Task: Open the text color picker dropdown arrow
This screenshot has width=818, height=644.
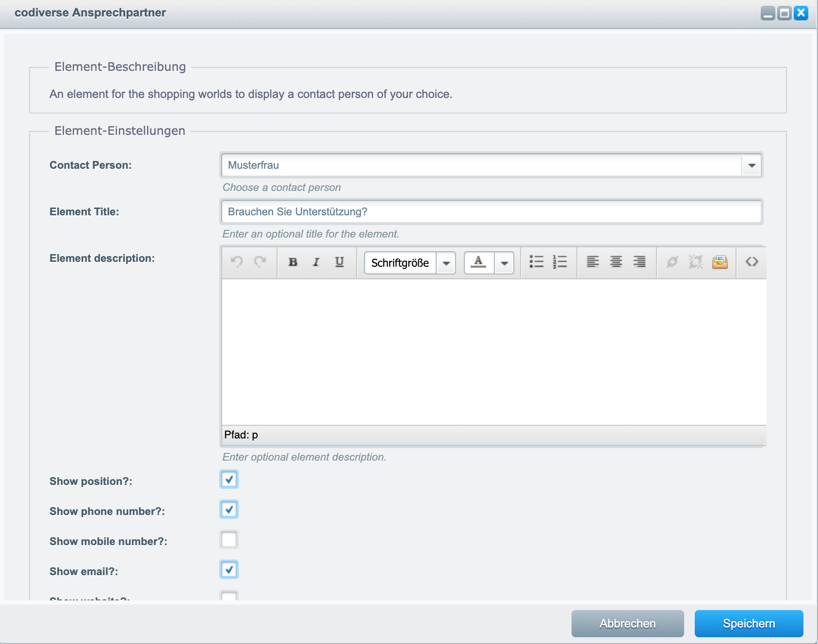Action: [x=505, y=263]
